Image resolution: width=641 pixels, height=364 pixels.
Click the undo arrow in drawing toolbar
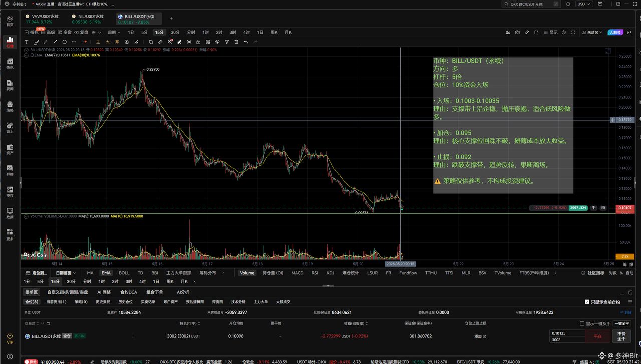[246, 42]
